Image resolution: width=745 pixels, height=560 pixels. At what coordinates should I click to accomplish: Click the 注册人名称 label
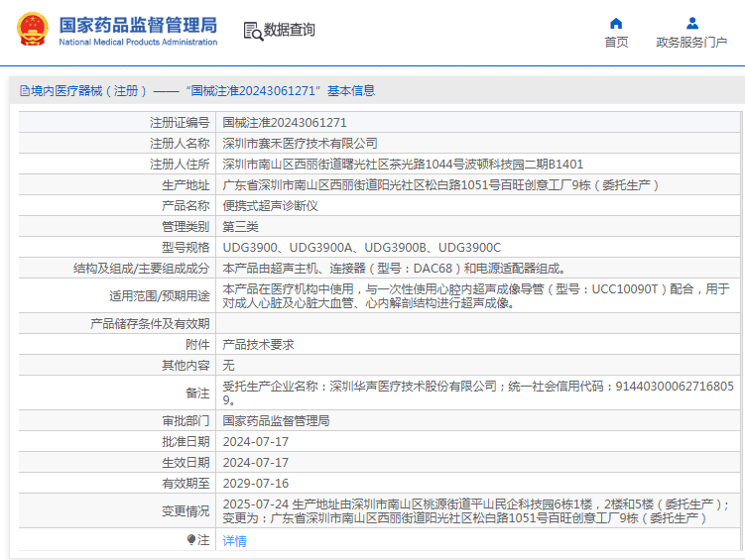pos(180,144)
